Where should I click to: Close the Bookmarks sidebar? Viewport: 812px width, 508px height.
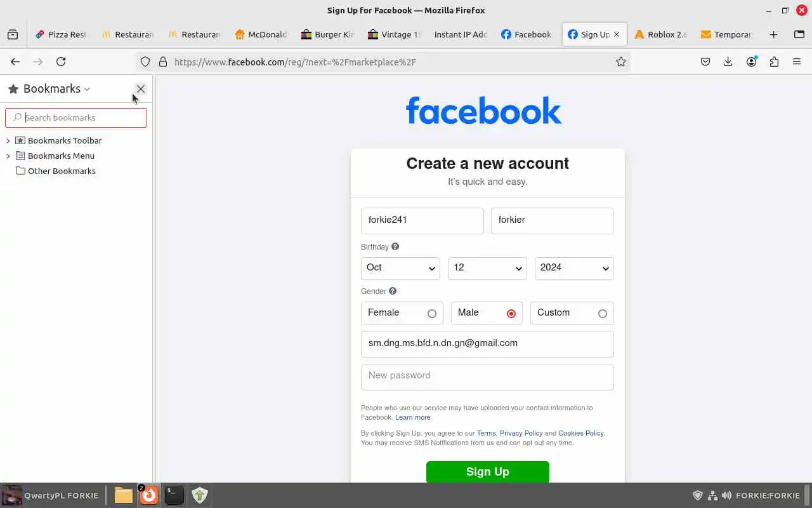tap(141, 89)
